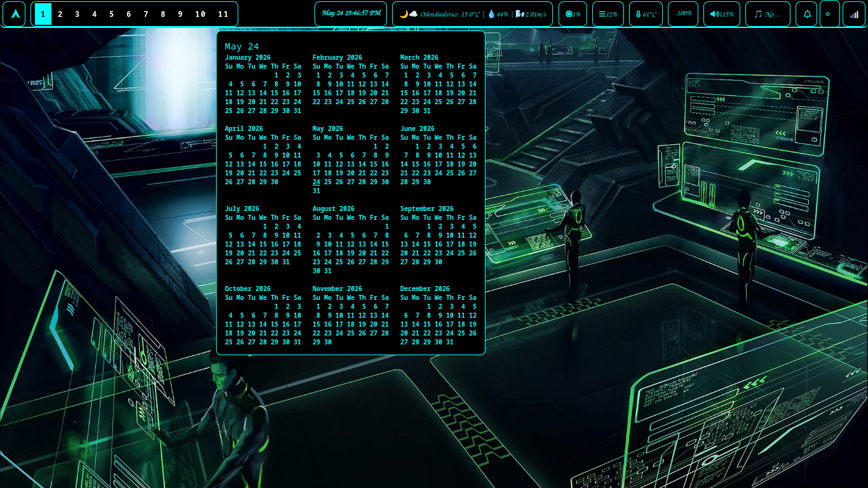Click the date and time module
Viewport: 868px width, 488px height.
pyautogui.click(x=351, y=14)
